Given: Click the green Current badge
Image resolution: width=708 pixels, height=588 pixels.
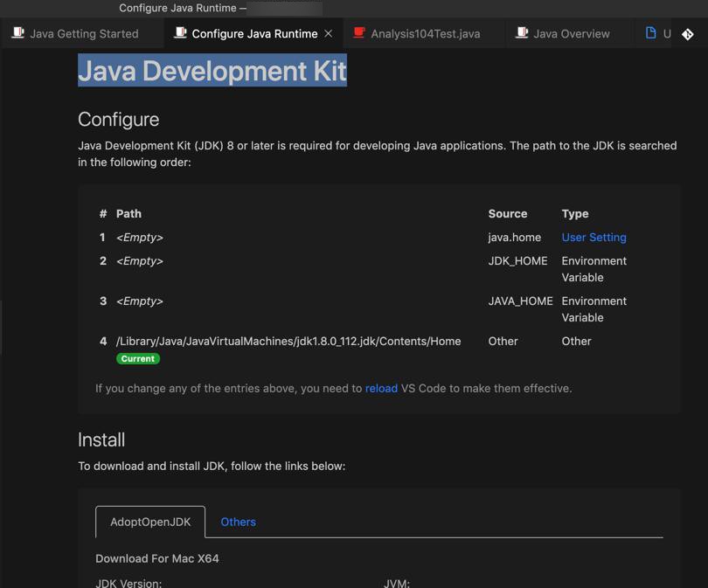Looking at the screenshot, I should click(x=138, y=358).
